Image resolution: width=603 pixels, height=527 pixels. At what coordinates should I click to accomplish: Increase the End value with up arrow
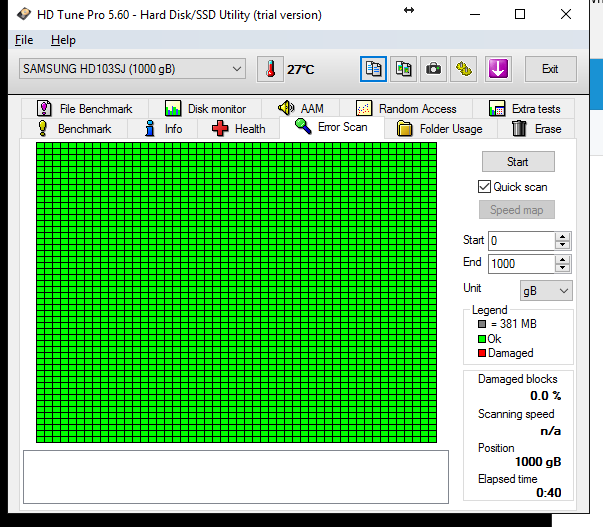563,260
